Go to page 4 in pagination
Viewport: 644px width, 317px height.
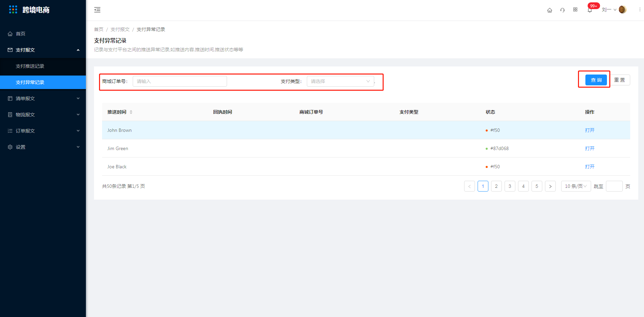[x=523, y=186]
